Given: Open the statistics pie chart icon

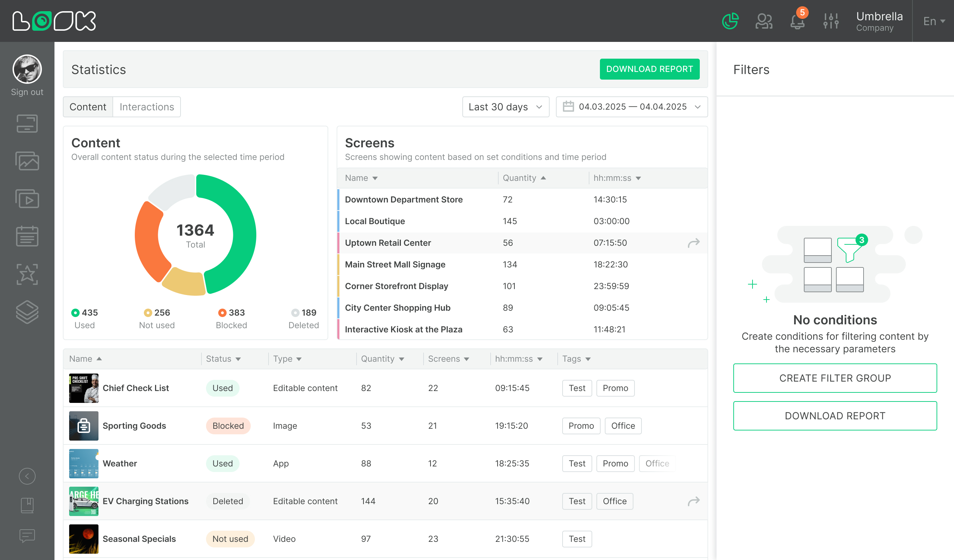Looking at the screenshot, I should pyautogui.click(x=730, y=21).
